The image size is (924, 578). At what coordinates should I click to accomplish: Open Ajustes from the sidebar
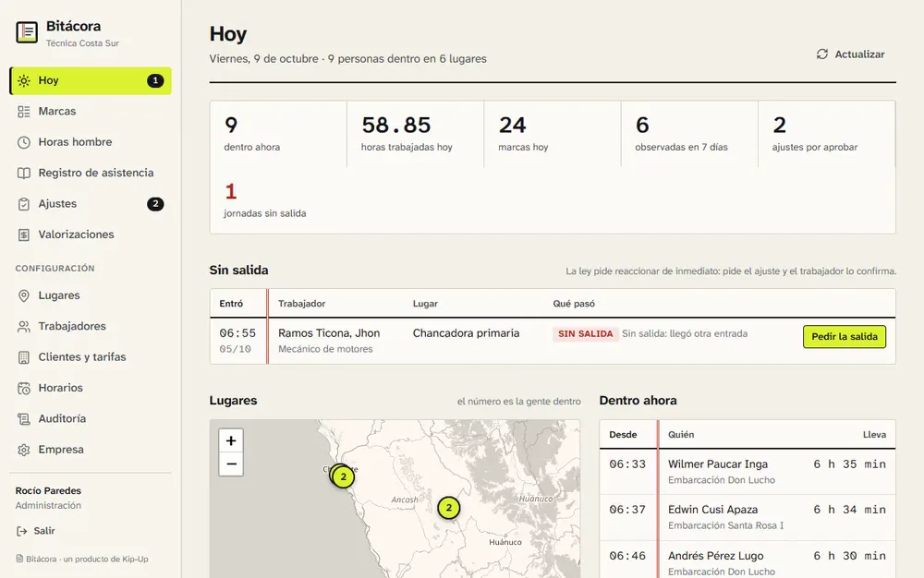(91, 204)
